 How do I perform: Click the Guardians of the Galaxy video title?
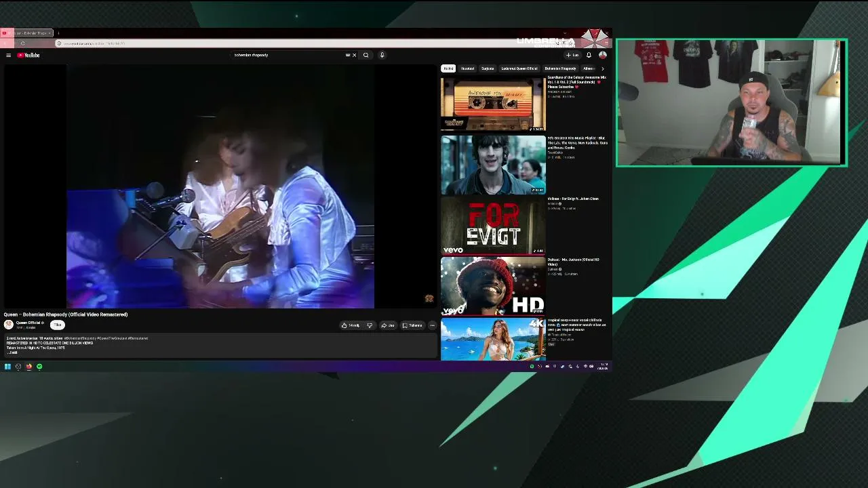click(x=577, y=82)
